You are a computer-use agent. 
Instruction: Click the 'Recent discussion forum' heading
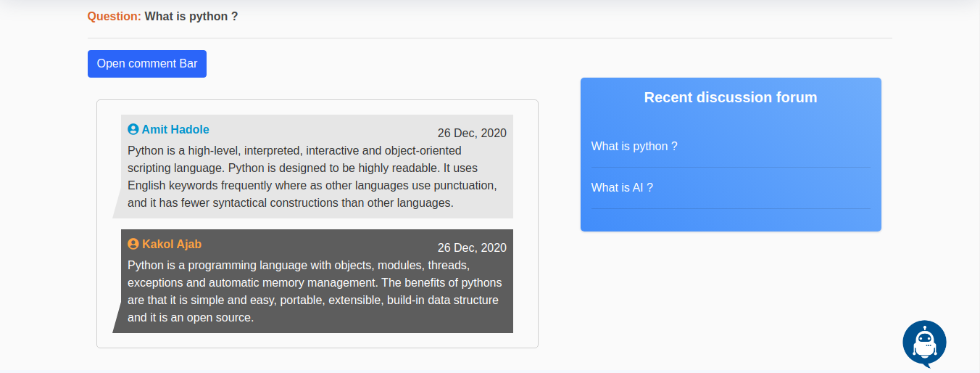click(x=731, y=97)
